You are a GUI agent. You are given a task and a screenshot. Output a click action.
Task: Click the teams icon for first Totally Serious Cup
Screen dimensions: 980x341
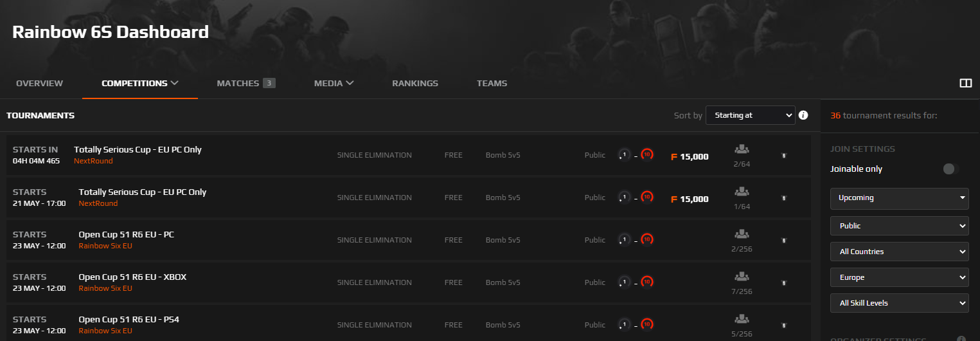tap(741, 149)
